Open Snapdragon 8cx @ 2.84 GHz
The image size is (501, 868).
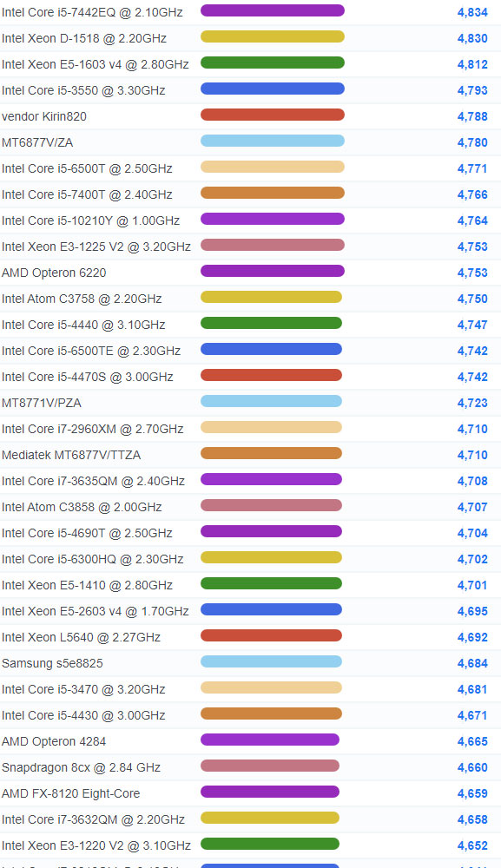81,766
